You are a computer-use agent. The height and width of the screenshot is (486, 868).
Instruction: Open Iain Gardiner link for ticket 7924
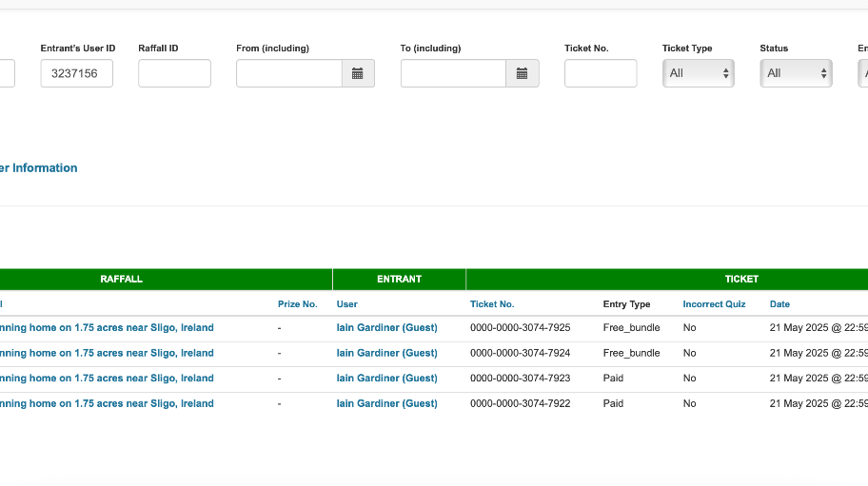[x=386, y=353]
